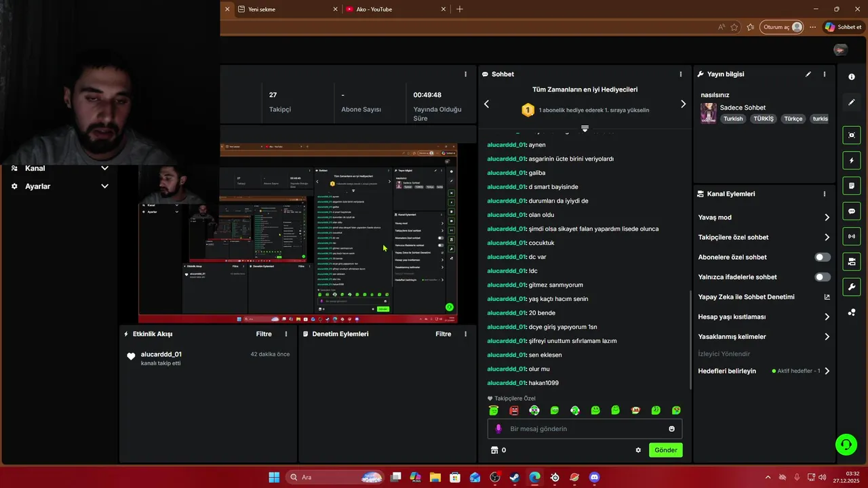The height and width of the screenshot is (488, 868).
Task: Toggle Abonelere özel sohbet switch
Action: [x=823, y=258]
